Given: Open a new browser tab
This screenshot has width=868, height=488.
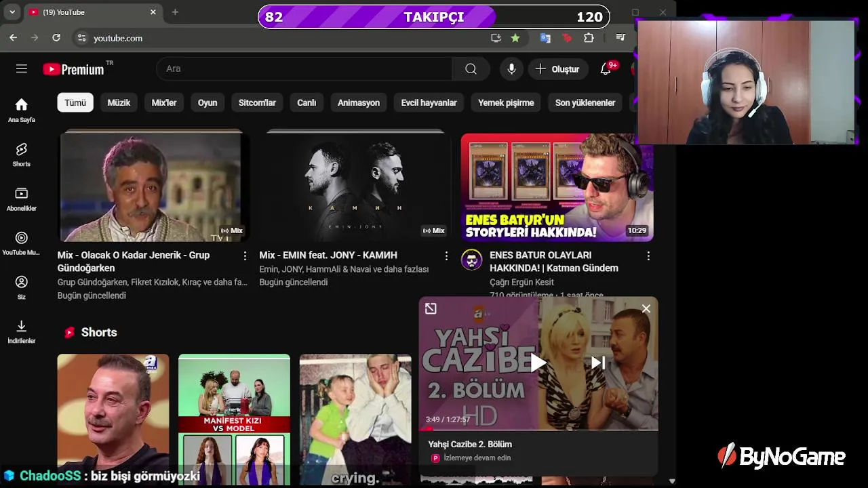Looking at the screenshot, I should click(175, 12).
